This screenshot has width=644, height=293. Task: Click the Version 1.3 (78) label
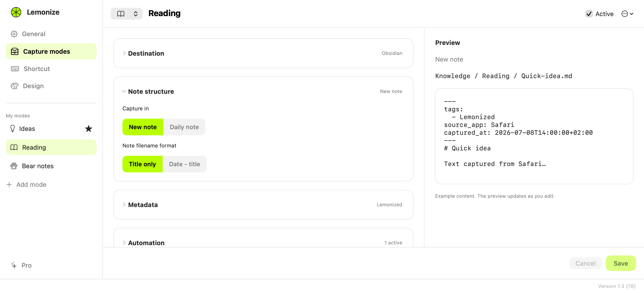coord(616,286)
